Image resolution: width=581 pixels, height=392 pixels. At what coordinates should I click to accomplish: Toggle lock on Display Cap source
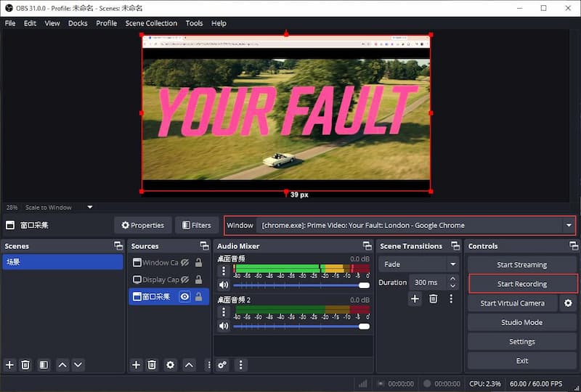pos(198,279)
